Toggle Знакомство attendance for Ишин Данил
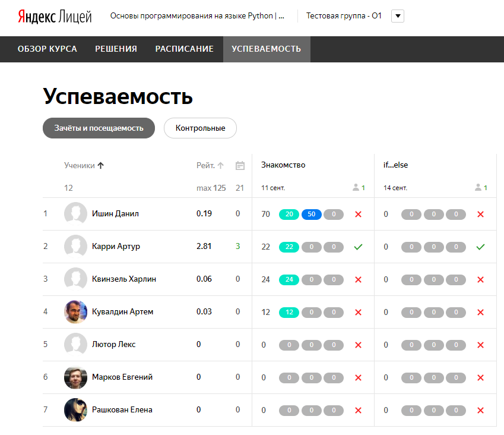 pos(358,215)
